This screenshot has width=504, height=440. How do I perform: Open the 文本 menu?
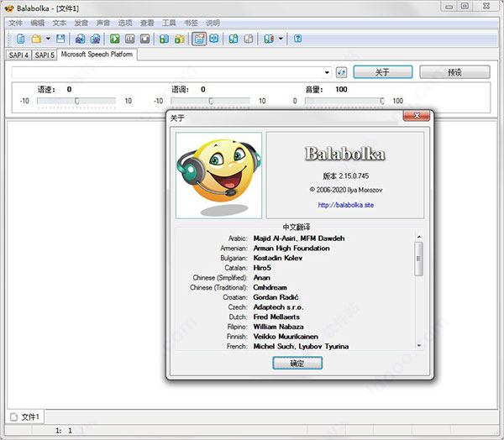[x=60, y=23]
